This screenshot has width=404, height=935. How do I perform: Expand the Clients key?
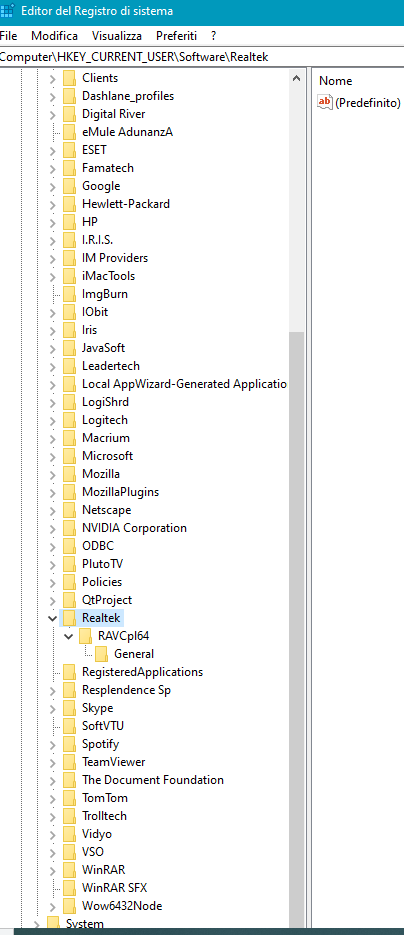[52, 78]
